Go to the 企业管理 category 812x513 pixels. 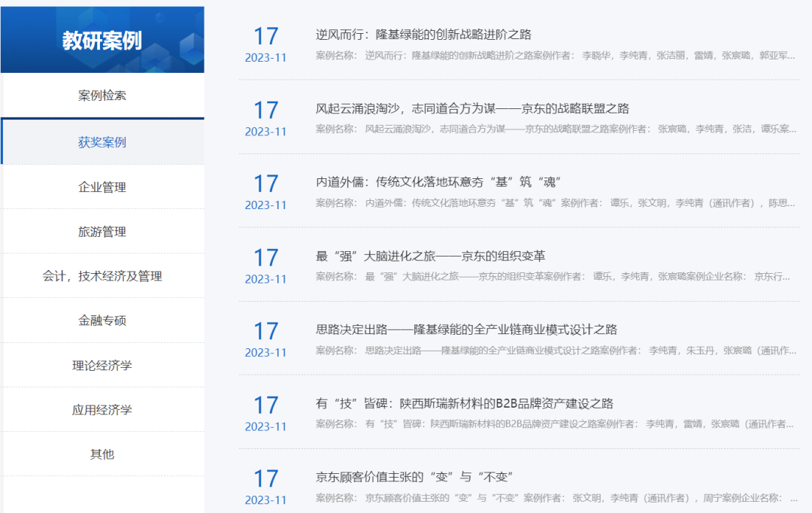pyautogui.click(x=102, y=187)
